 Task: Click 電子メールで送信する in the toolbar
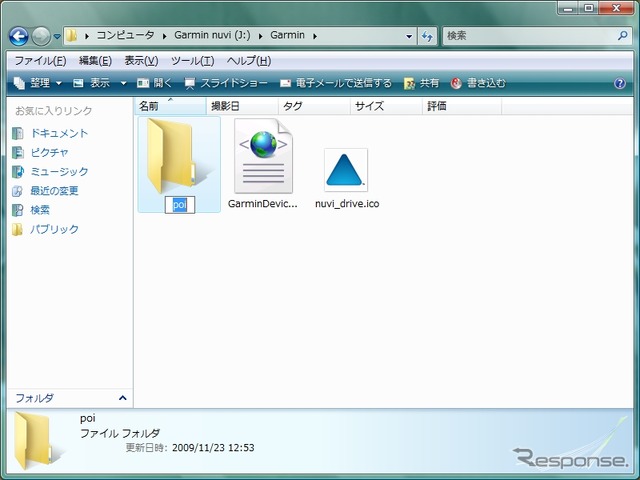pyautogui.click(x=336, y=83)
